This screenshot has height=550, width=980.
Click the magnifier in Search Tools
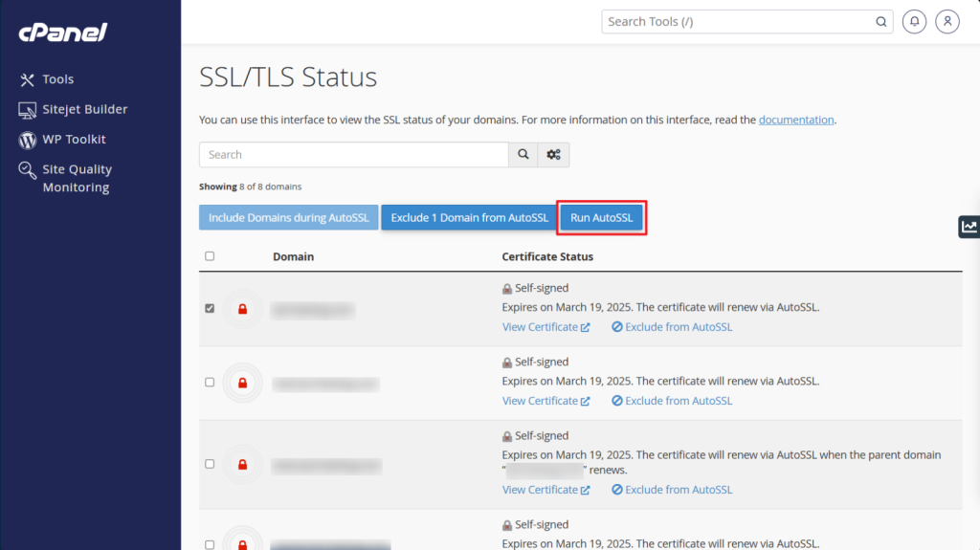tap(880, 22)
